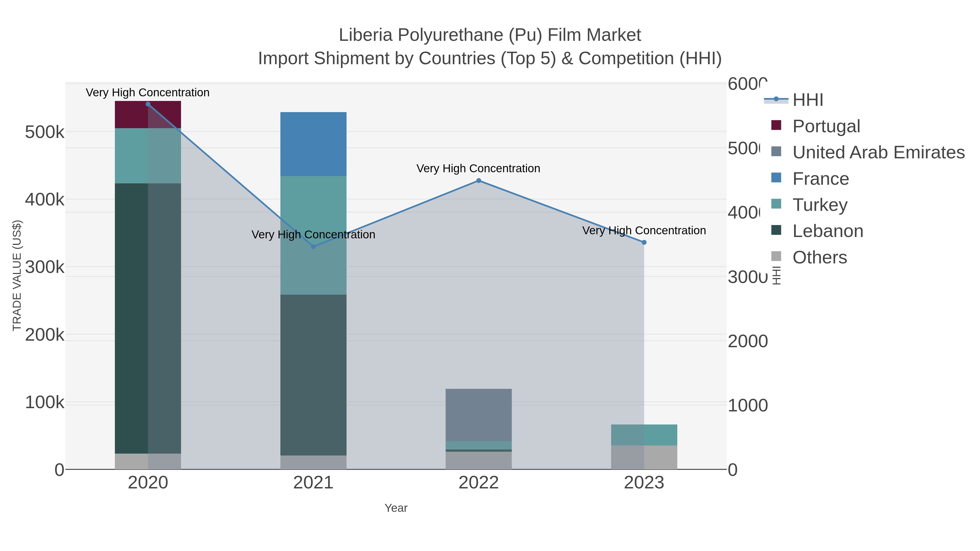Click the Portugal maroon color swatch
Screen dimensions: 980x551
pos(776,125)
